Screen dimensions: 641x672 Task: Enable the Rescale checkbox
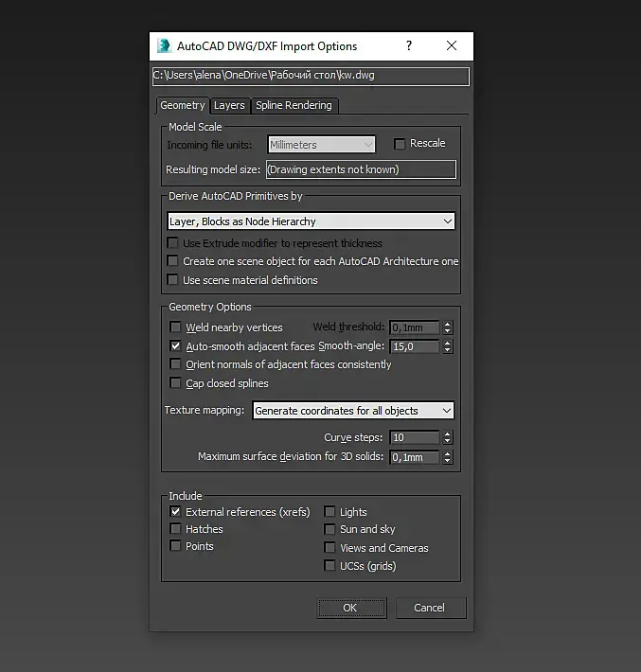click(400, 144)
